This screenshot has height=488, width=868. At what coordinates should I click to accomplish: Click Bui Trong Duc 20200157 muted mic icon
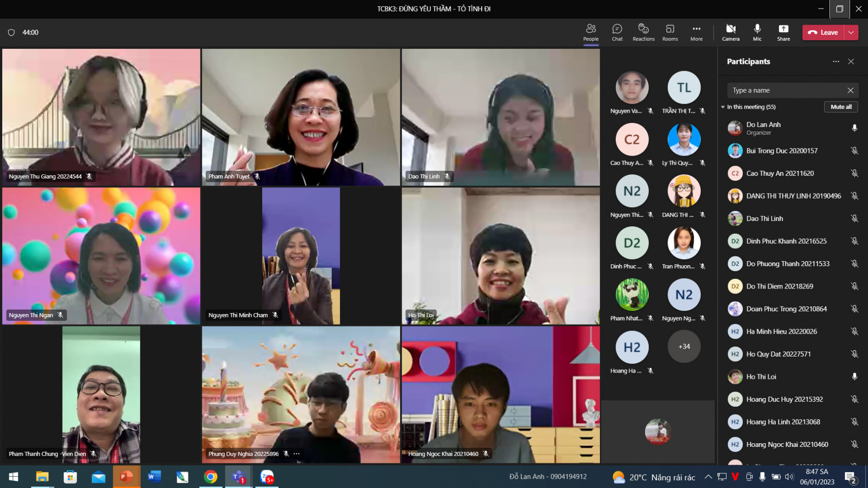854,151
